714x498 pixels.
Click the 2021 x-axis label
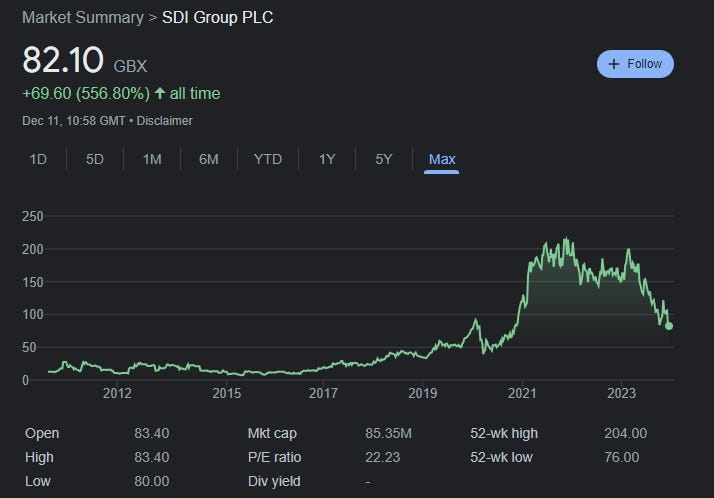522,393
